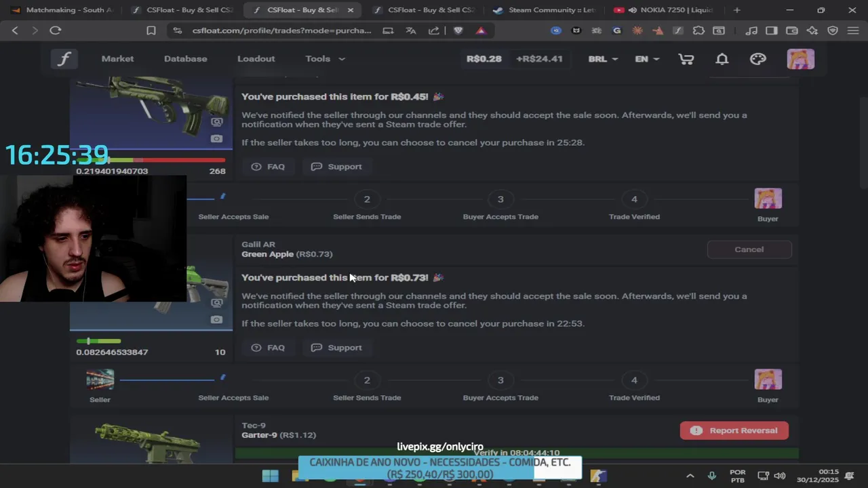The image size is (868, 488).
Task: Open the Brave wallet icon
Action: (x=791, y=30)
